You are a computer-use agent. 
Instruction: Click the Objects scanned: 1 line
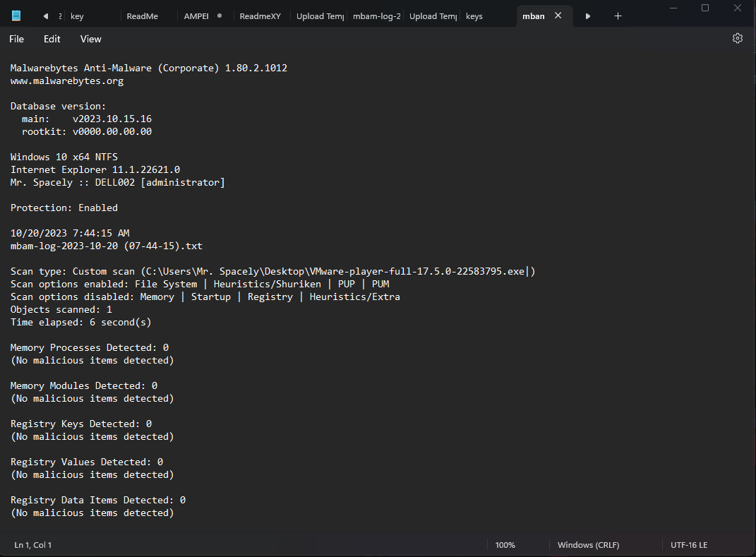tap(61, 310)
